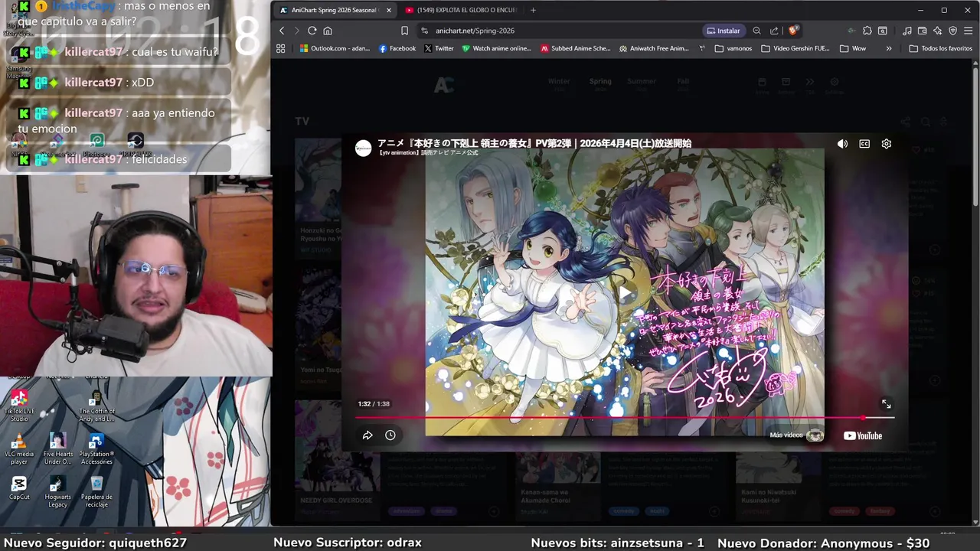
Task: Open the browser extensions puzzle icon
Action: 867,31
